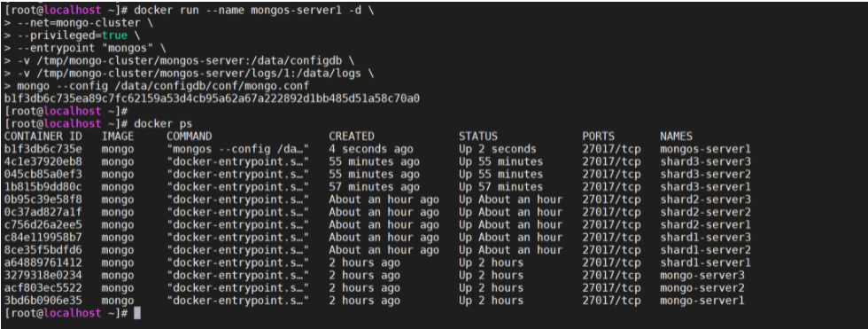Click the shard3-server3 name entry

click(x=705, y=161)
